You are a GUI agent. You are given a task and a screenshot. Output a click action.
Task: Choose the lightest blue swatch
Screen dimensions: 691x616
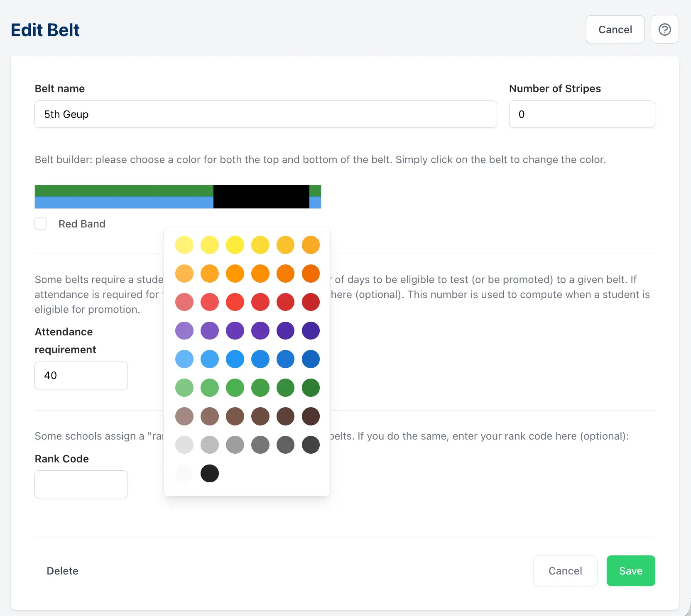point(184,359)
